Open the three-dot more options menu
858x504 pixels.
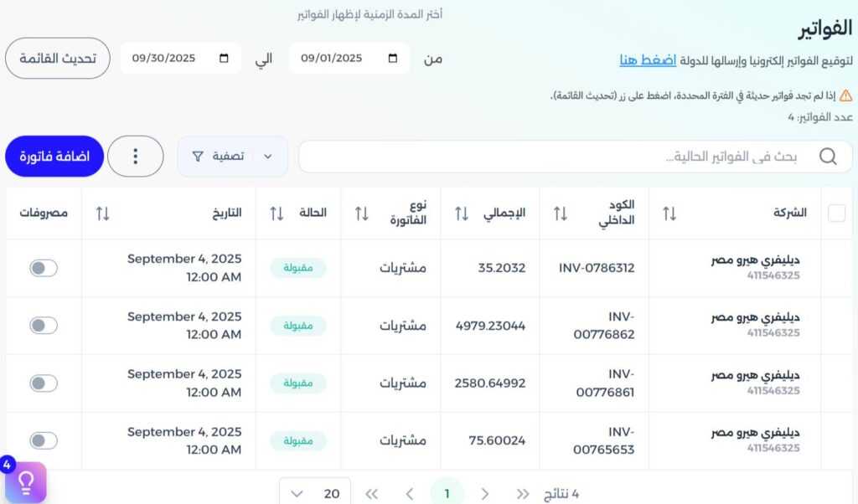[136, 157]
